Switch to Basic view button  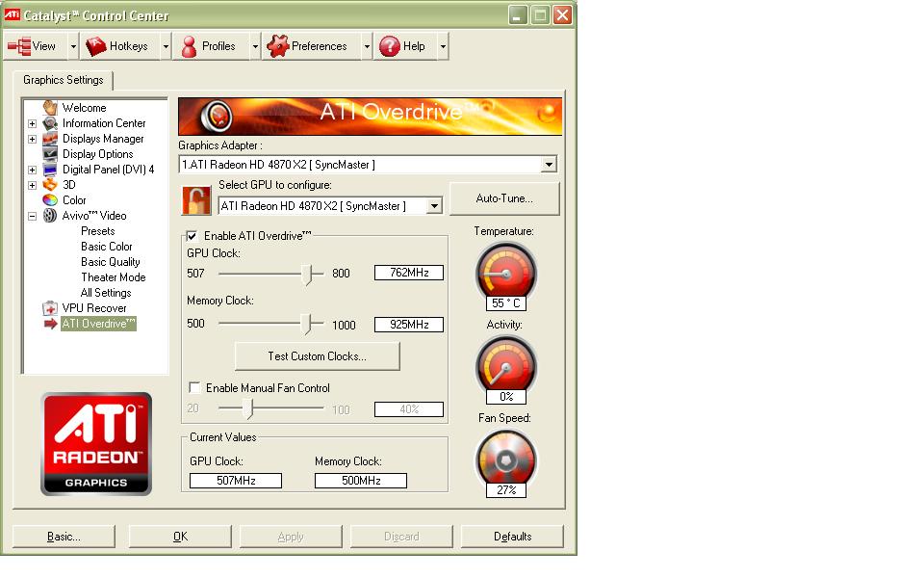64,537
